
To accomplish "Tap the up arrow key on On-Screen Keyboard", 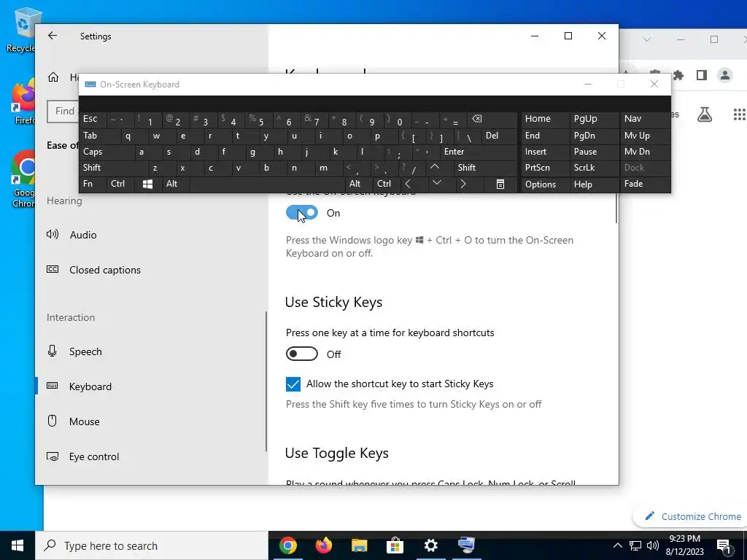I will point(435,168).
